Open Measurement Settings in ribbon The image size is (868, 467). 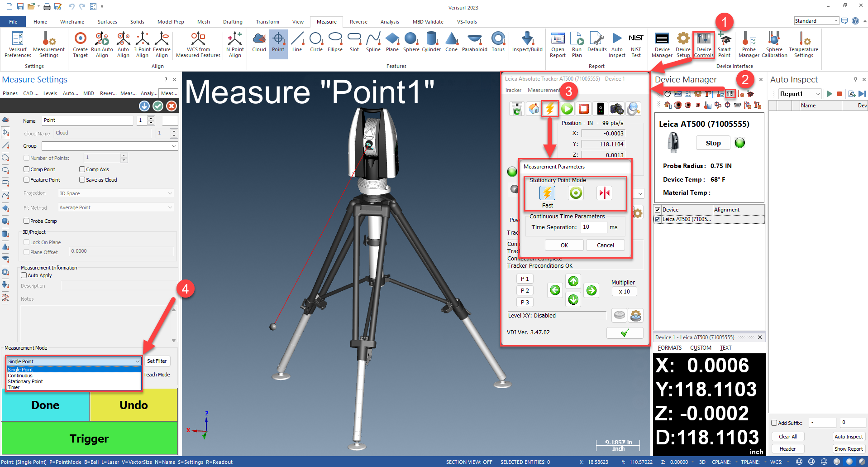[x=49, y=45]
